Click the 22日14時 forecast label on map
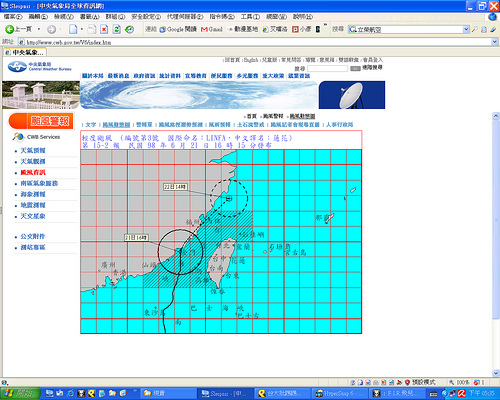The height and width of the screenshot is (400, 500). pos(175,187)
